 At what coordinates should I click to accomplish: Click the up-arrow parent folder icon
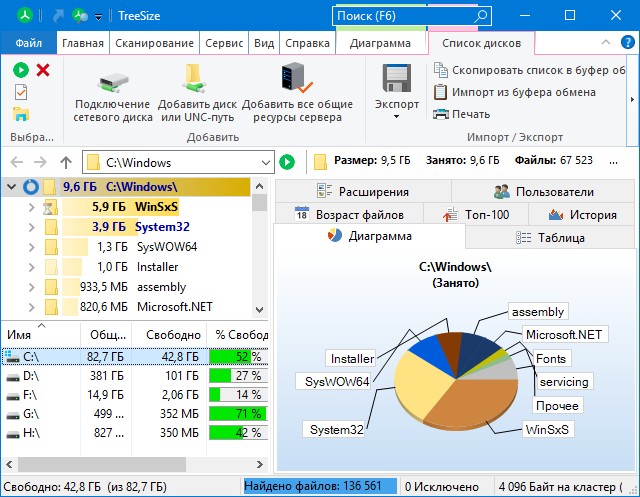66,162
